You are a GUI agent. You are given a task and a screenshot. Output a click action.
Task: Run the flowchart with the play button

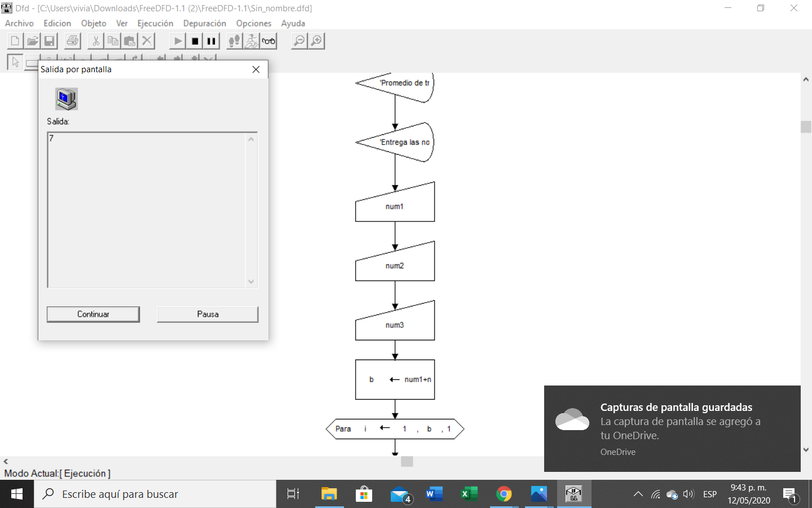point(178,41)
